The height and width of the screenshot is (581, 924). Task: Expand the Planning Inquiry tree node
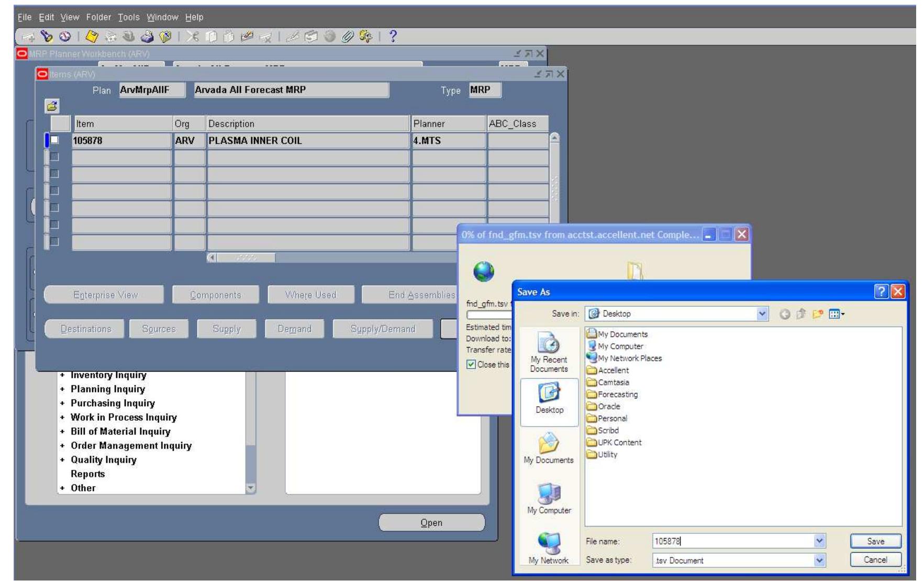point(62,388)
